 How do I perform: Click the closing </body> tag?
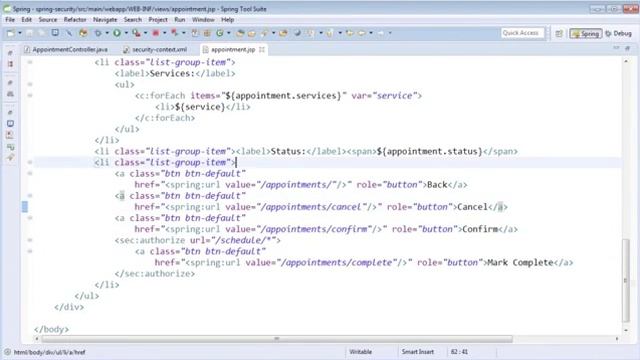coord(51,329)
